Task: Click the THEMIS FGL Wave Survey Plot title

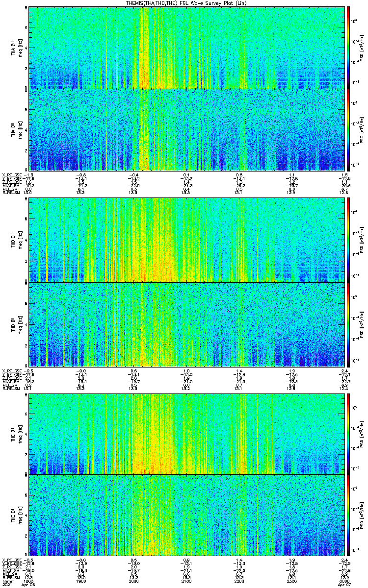Action: click(x=186, y=3)
